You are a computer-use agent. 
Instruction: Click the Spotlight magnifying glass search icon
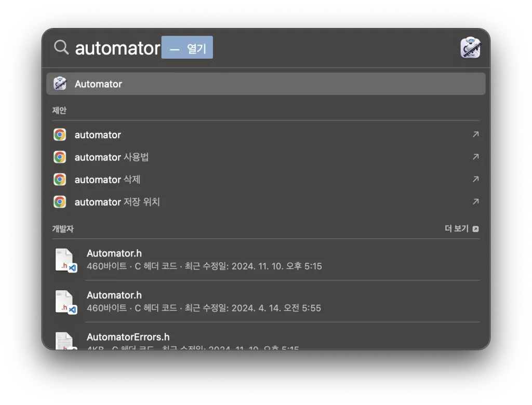point(61,47)
